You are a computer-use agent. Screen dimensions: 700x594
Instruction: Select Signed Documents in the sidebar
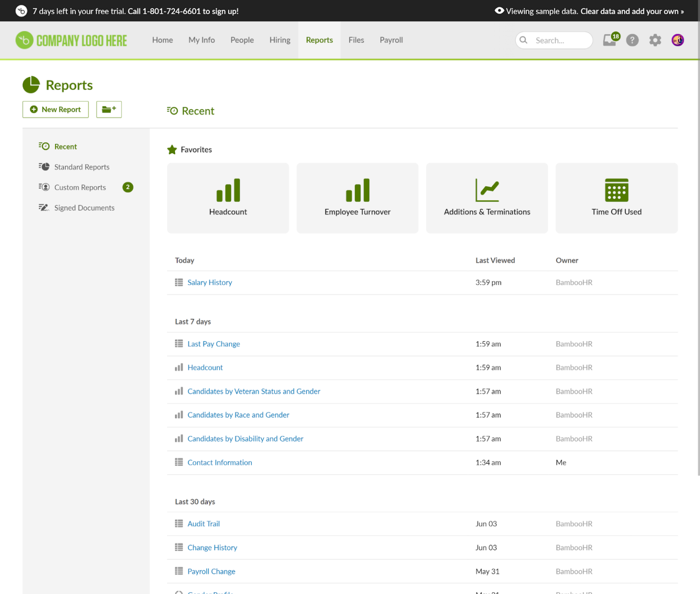pos(84,208)
